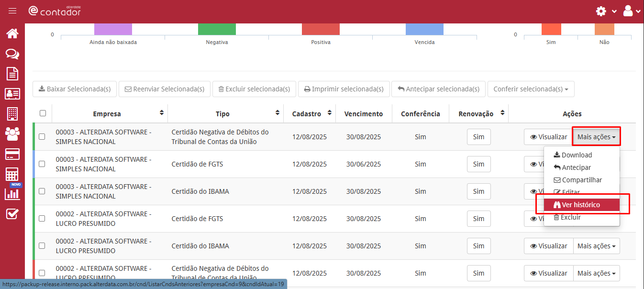Click the Antecipar selecionada(s) button
Image resolution: width=644 pixels, height=289 pixels.
pyautogui.click(x=438, y=89)
